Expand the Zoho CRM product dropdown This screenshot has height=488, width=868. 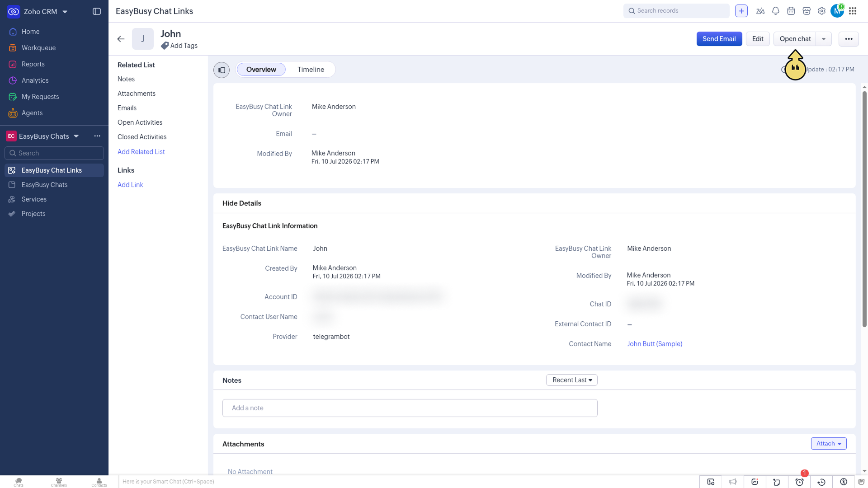point(65,12)
